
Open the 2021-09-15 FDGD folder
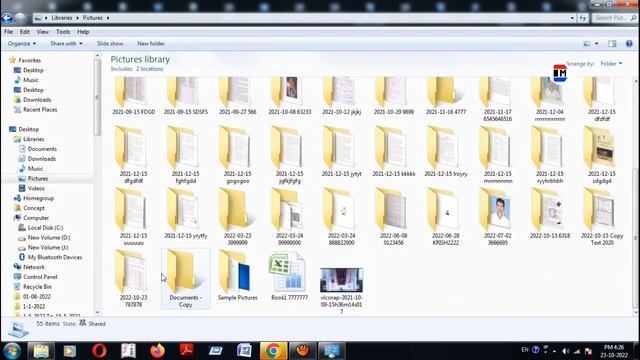coord(133,95)
